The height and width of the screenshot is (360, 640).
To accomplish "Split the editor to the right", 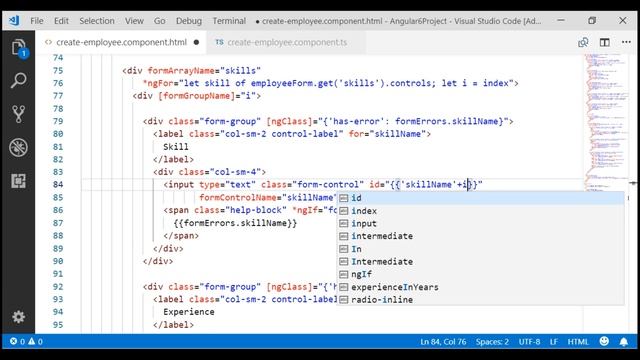I will click(x=604, y=42).
